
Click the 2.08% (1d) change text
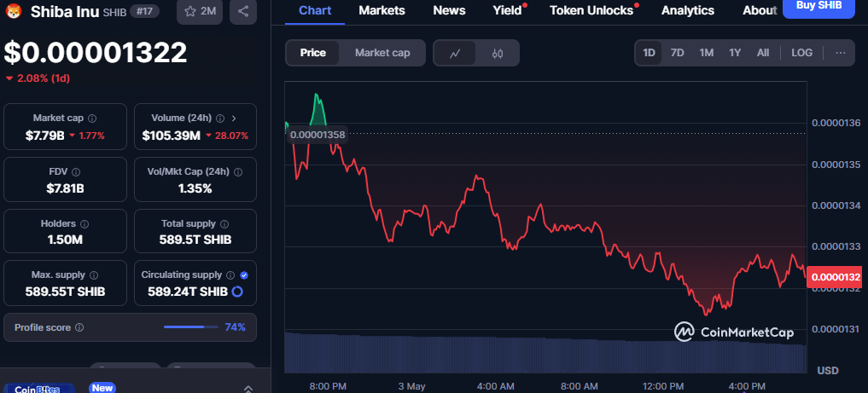pos(44,78)
